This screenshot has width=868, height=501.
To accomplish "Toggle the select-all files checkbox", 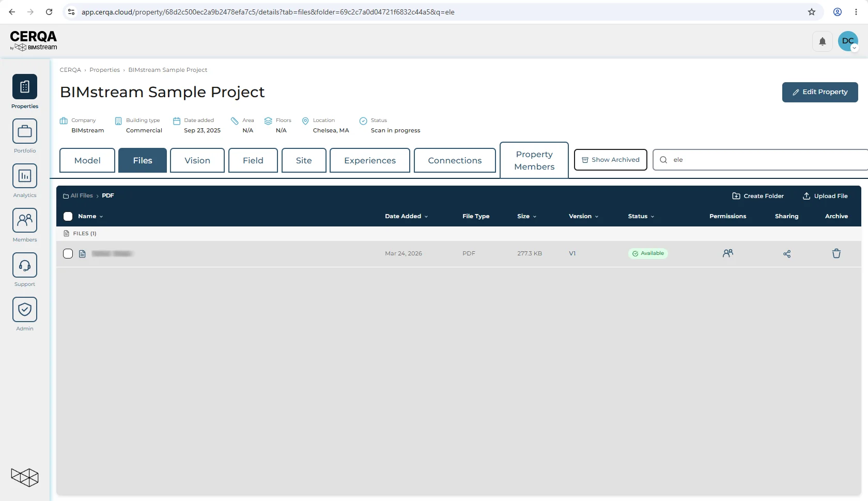I will click(x=68, y=216).
